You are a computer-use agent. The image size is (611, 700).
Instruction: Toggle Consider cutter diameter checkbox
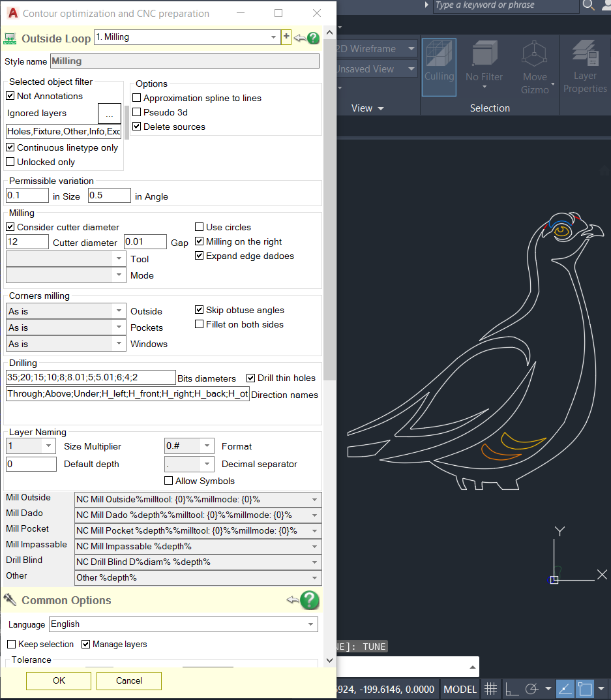10,226
